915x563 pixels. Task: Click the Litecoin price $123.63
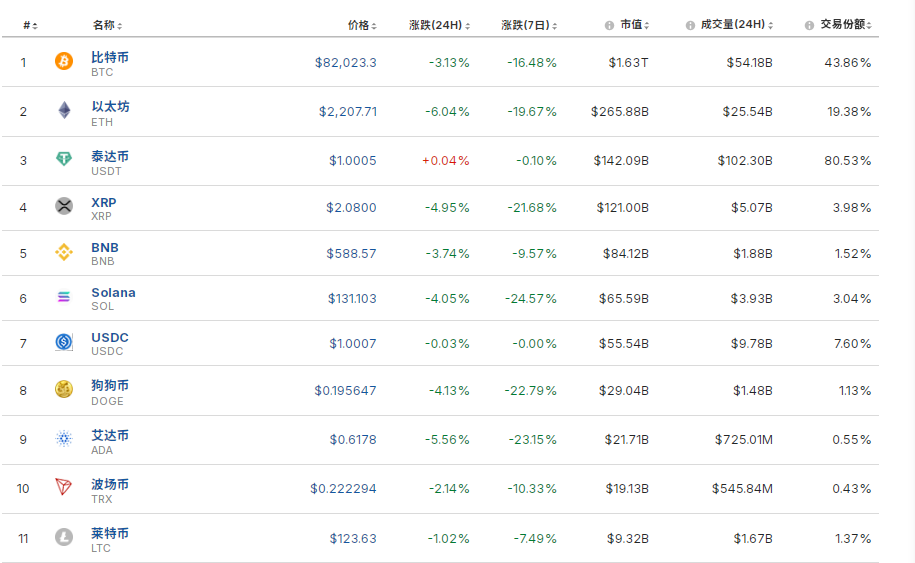[x=353, y=538]
